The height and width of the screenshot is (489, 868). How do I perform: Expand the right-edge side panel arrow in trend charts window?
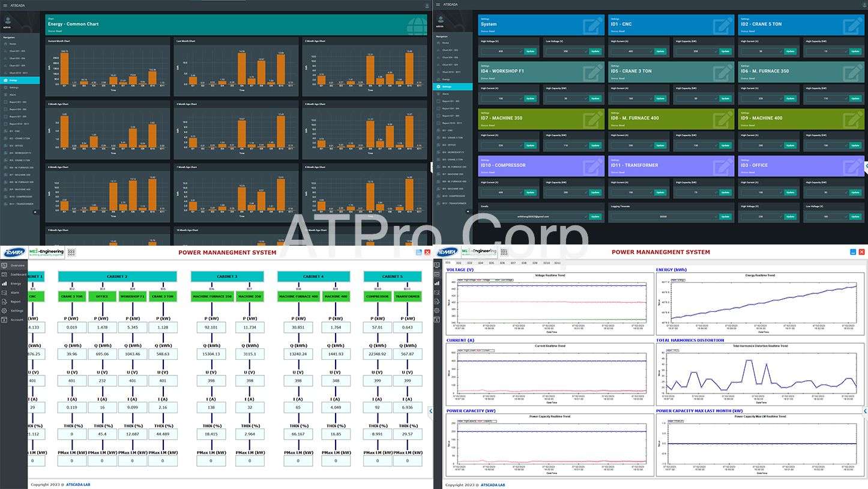tap(864, 411)
